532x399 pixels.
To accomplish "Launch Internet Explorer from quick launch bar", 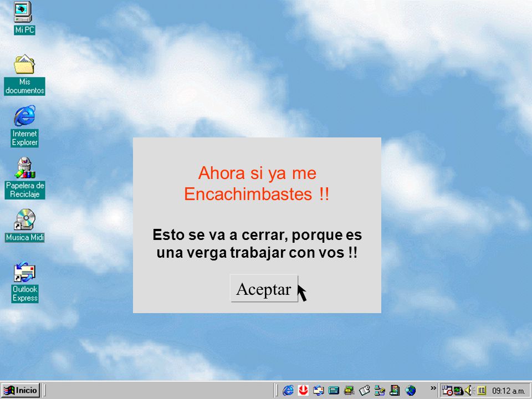I will click(288, 390).
